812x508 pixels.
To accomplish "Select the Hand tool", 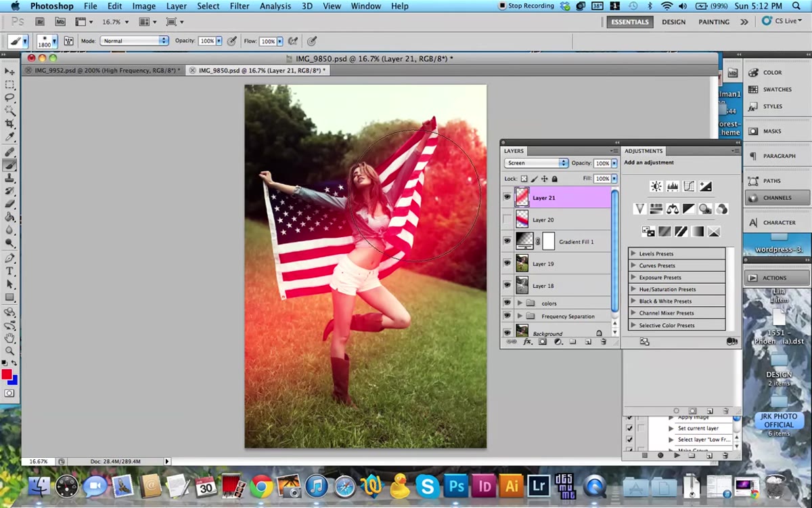I will 9,337.
